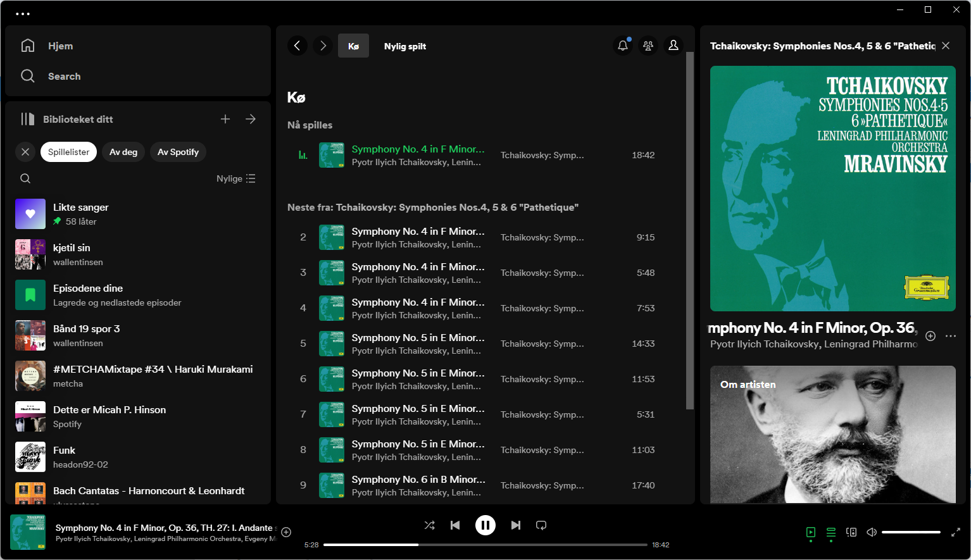
Task: Close the now playing side panel
Action: pos(946,46)
